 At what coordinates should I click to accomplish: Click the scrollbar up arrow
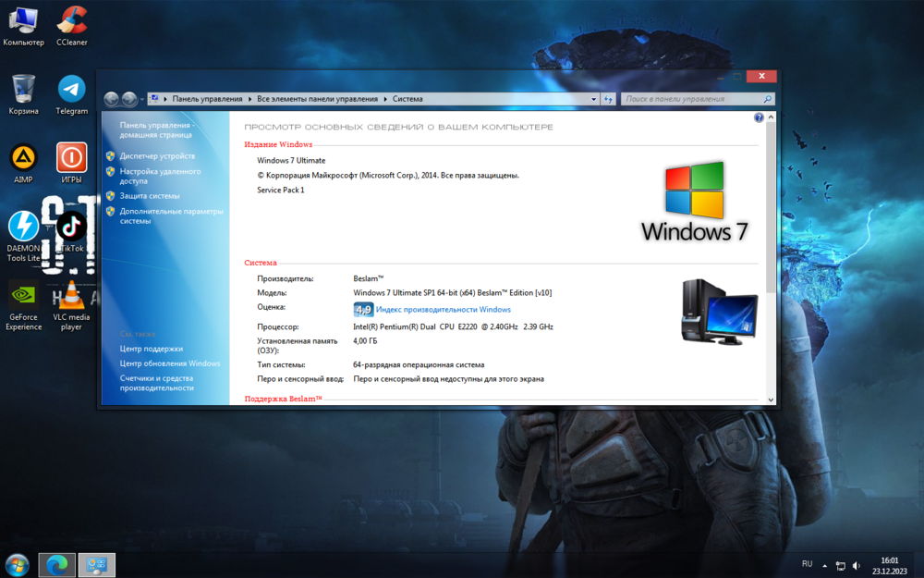771,117
